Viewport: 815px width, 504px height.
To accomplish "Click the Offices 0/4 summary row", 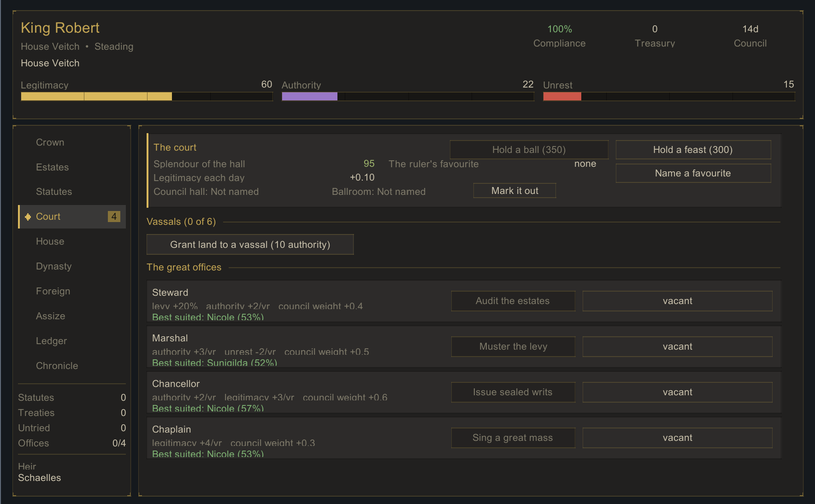I will 72,443.
